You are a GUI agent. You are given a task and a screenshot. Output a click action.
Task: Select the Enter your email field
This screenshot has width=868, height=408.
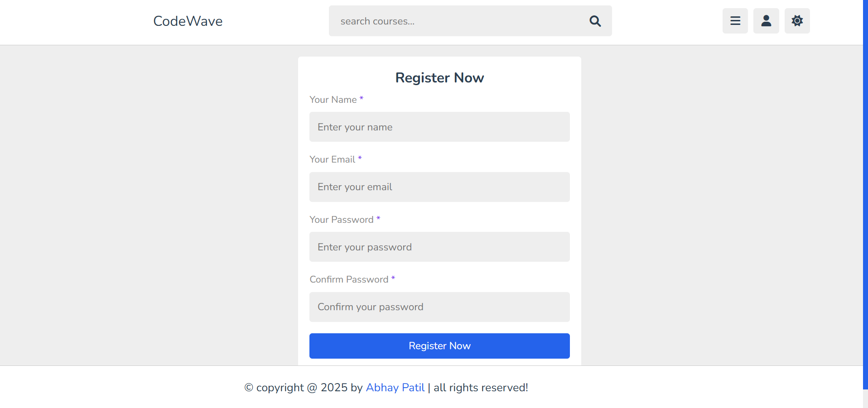point(439,187)
